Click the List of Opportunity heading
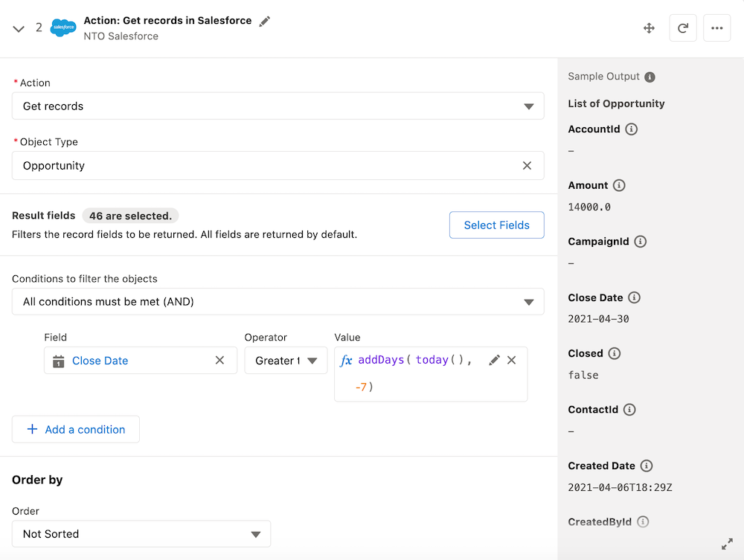 [616, 104]
